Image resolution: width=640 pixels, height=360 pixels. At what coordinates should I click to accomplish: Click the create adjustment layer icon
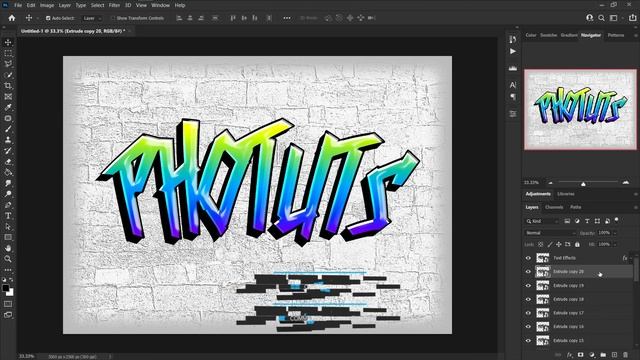[x=592, y=355]
